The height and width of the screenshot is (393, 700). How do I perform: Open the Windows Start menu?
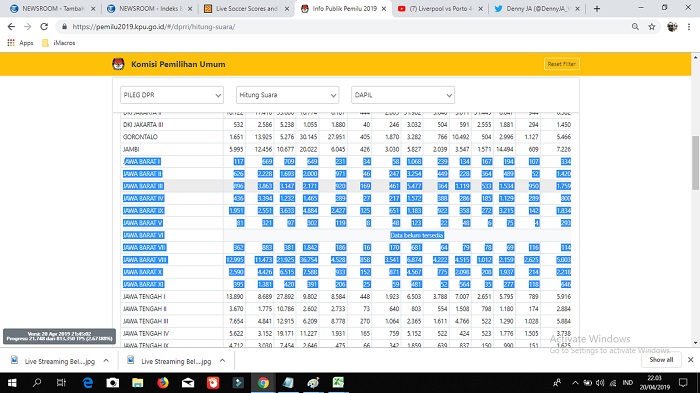tap(12, 383)
